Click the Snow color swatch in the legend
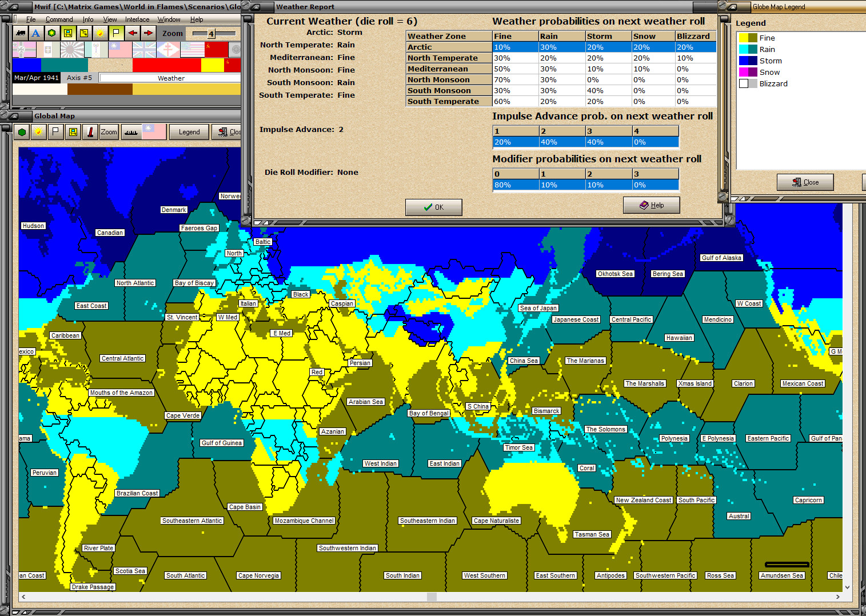 click(x=748, y=72)
